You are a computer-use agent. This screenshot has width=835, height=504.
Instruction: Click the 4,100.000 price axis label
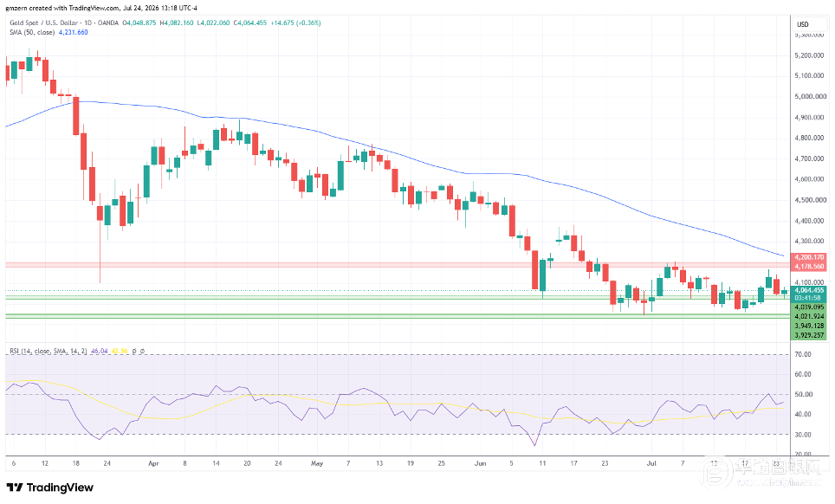click(x=810, y=282)
